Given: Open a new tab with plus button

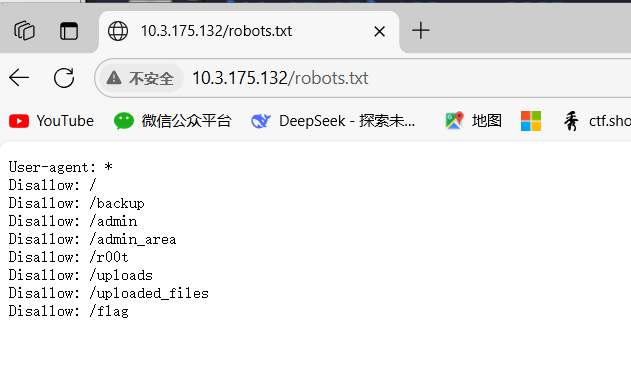Looking at the screenshot, I should click(x=421, y=31).
